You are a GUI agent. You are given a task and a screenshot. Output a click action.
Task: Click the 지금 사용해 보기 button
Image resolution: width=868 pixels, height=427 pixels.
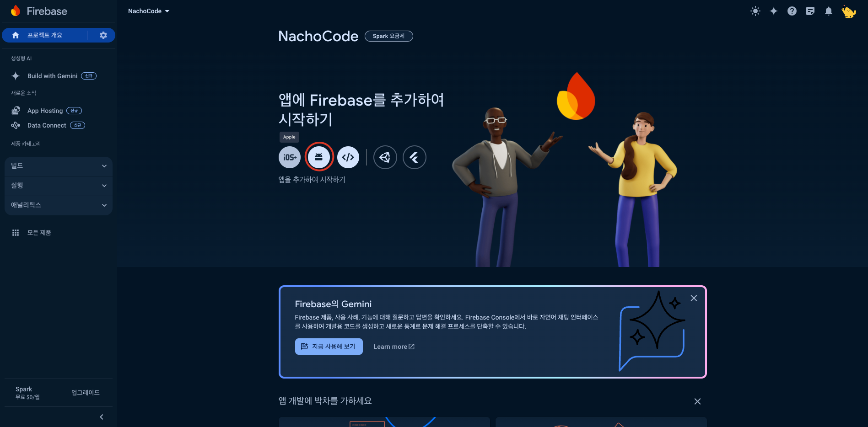click(329, 347)
